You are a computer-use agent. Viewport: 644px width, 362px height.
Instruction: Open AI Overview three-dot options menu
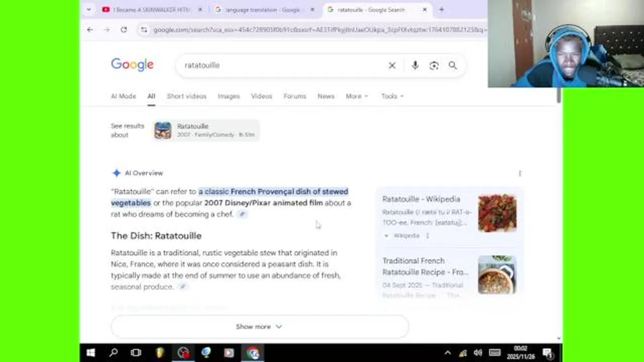[x=520, y=173]
